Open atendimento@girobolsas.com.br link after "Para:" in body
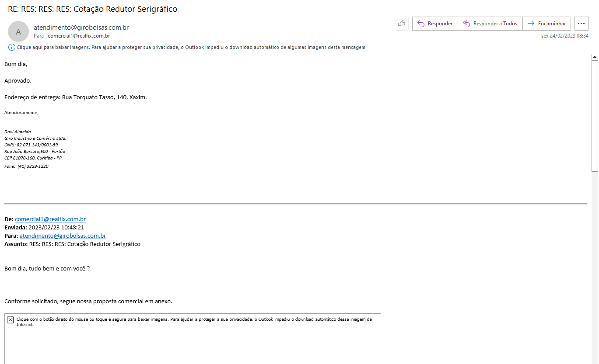Viewport: 599px width, 364px height. (x=63, y=236)
